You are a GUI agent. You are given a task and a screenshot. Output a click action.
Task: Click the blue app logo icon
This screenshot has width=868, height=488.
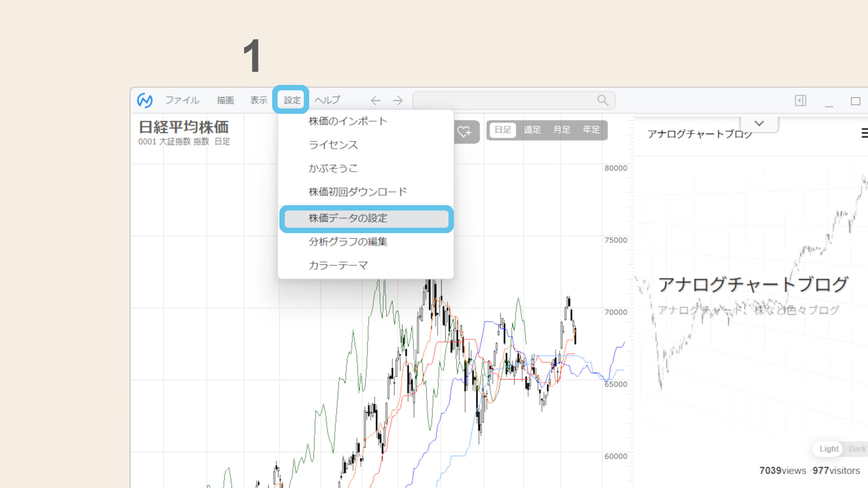(x=145, y=100)
